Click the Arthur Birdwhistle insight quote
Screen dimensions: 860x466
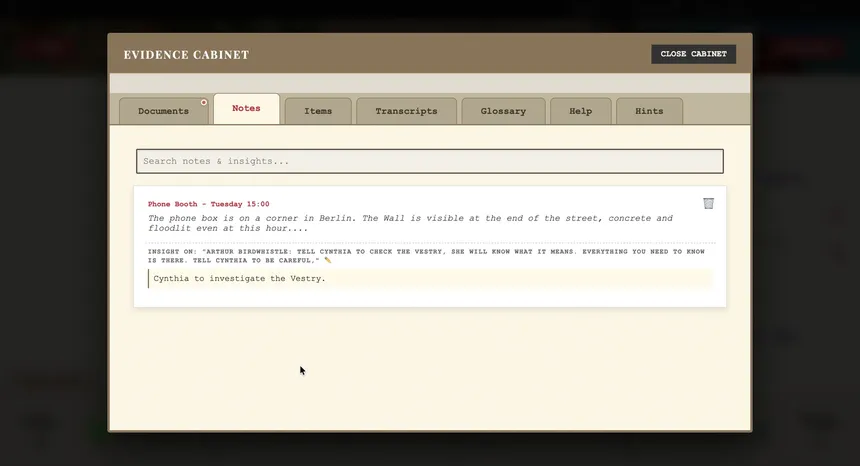click(x=420, y=255)
